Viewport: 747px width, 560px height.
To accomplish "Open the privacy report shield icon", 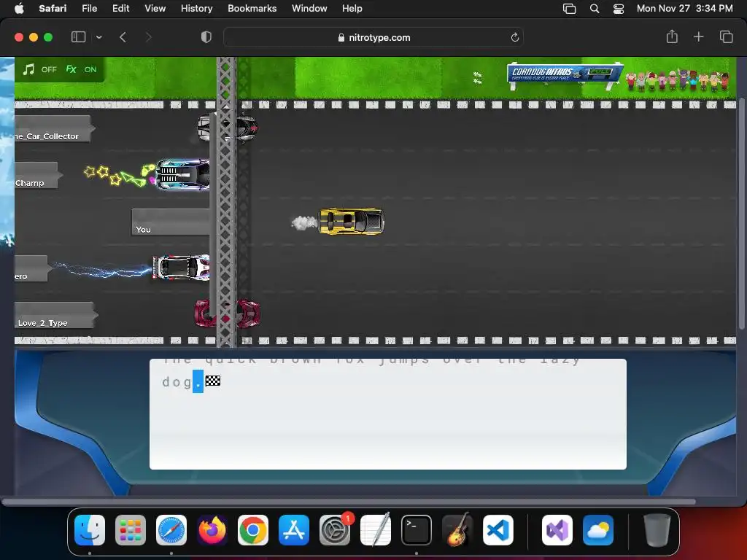I will (206, 37).
